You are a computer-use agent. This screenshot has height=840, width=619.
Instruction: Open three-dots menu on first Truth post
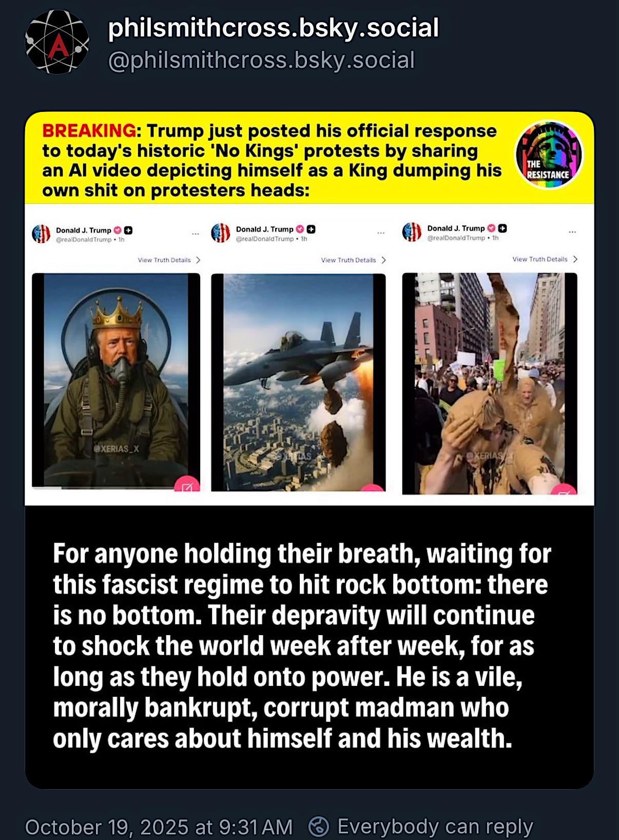click(196, 234)
